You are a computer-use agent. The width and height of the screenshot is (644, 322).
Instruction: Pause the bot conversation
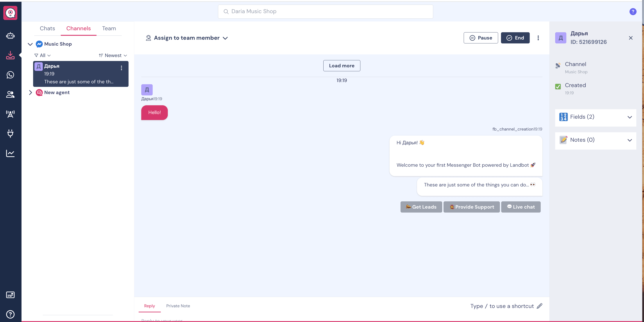point(481,38)
